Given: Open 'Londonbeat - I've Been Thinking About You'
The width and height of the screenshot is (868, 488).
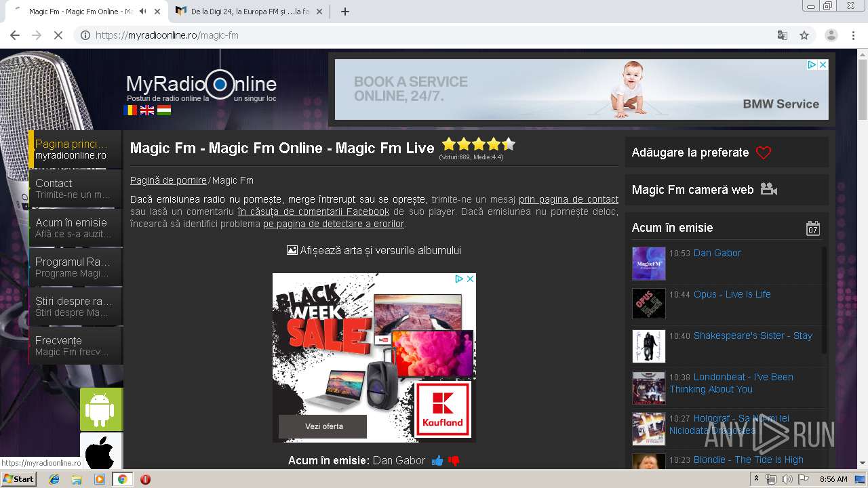Looking at the screenshot, I should (731, 383).
